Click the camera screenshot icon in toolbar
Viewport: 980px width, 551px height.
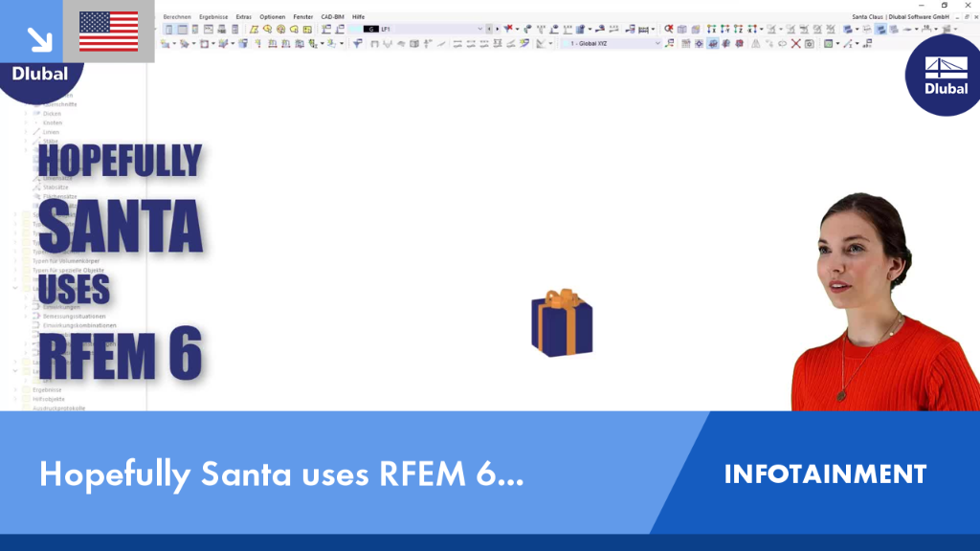tap(810, 44)
